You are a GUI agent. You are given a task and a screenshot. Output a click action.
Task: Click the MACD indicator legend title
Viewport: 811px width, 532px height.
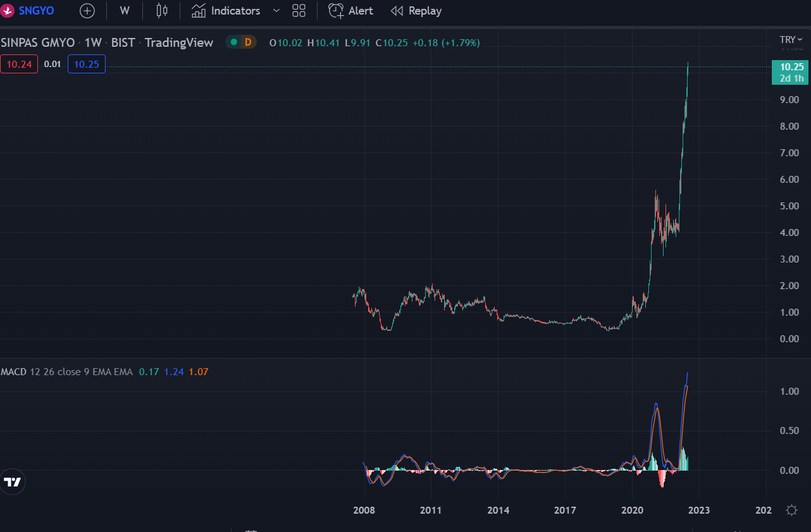coord(14,371)
